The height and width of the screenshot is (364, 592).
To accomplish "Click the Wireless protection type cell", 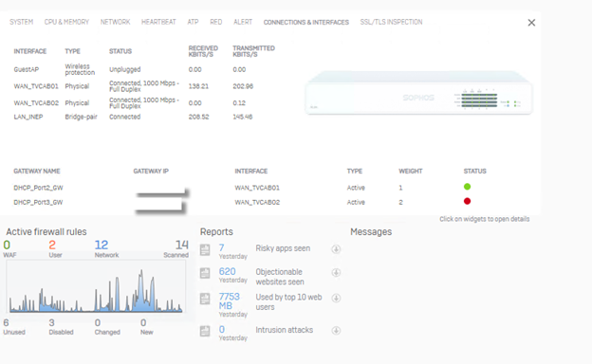I will (x=80, y=69).
